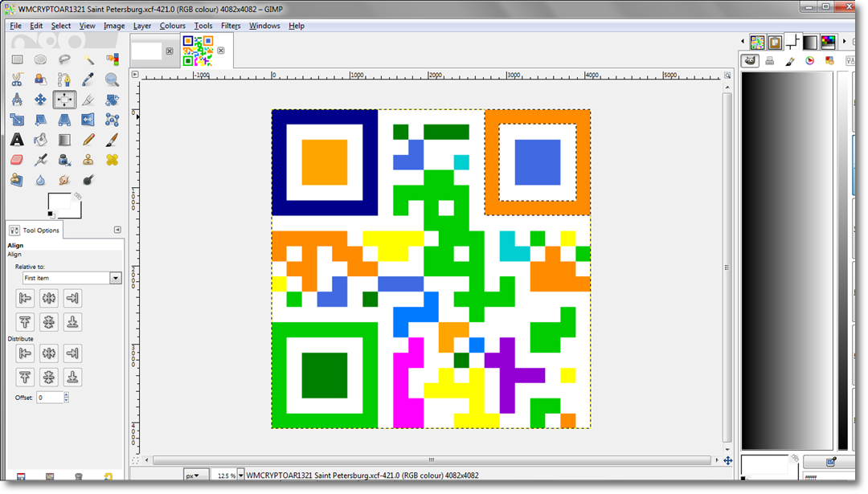
Task: Select the Paintbrush tool
Action: point(112,140)
